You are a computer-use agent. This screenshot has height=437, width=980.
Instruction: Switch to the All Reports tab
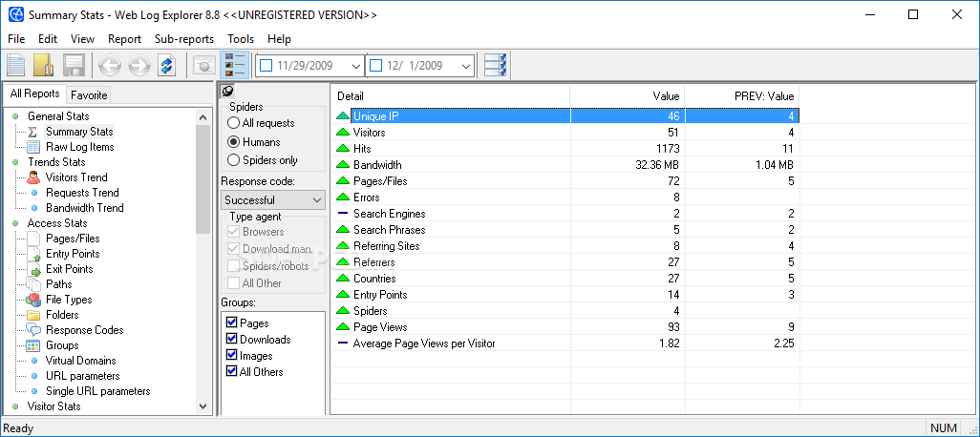pyautogui.click(x=35, y=94)
